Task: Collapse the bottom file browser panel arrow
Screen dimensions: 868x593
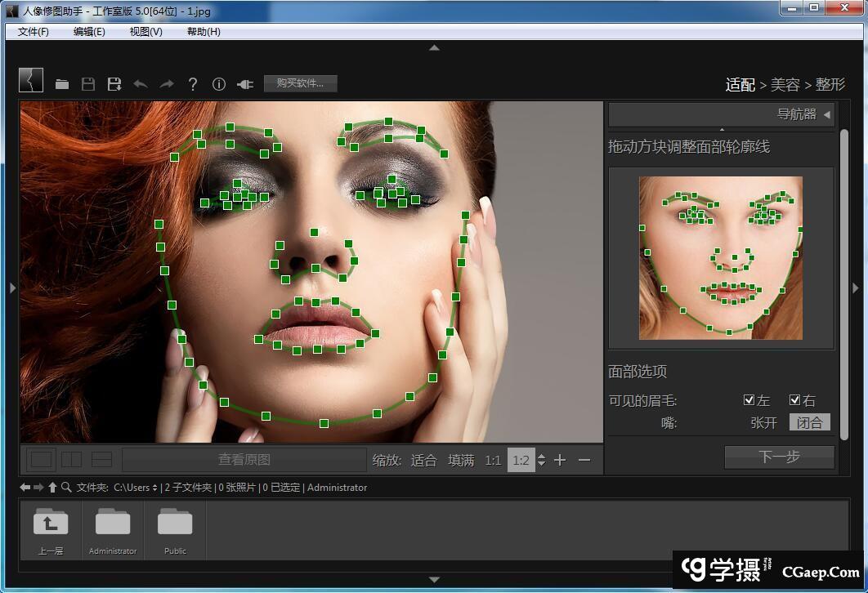Action: [434, 580]
